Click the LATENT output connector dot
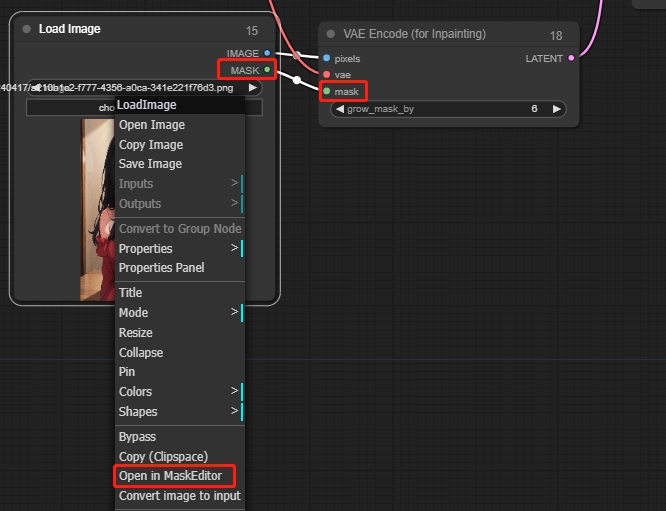The image size is (666, 511). 571,59
